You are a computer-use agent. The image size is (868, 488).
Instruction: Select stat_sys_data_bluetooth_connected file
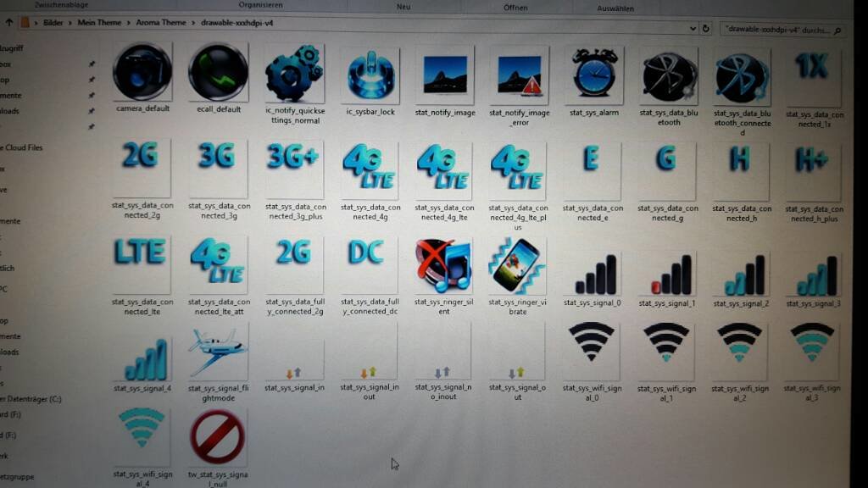point(742,77)
